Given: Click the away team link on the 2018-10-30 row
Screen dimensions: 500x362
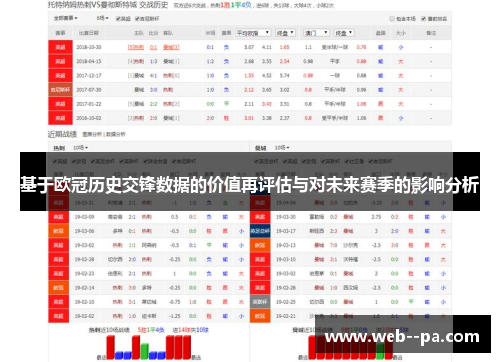Looking at the screenshot, I should (171, 47).
